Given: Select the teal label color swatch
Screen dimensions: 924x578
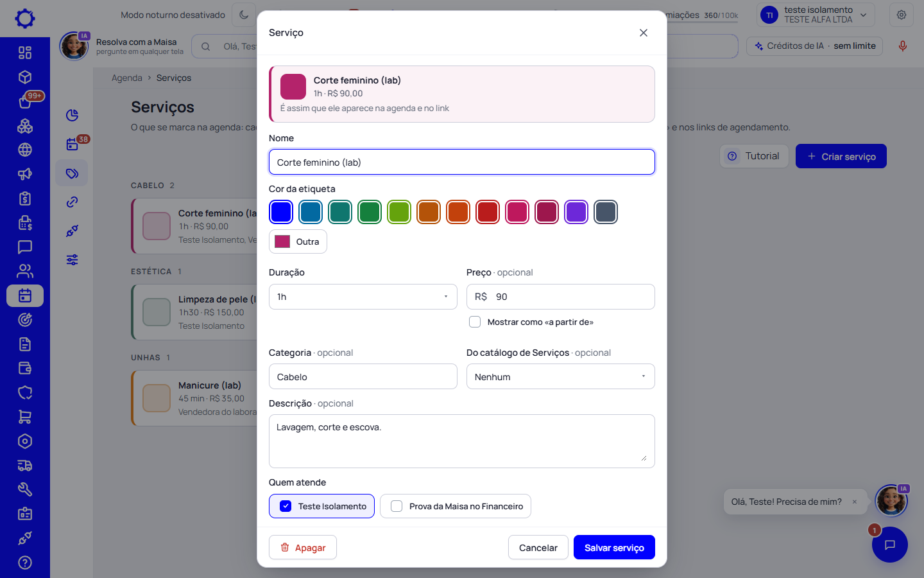Looking at the screenshot, I should click(x=340, y=212).
